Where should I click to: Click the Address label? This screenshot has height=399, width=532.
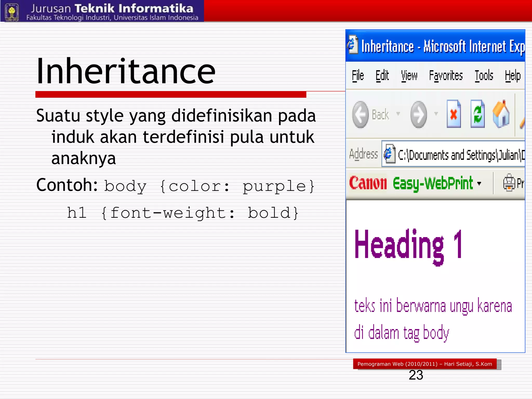[x=363, y=154]
